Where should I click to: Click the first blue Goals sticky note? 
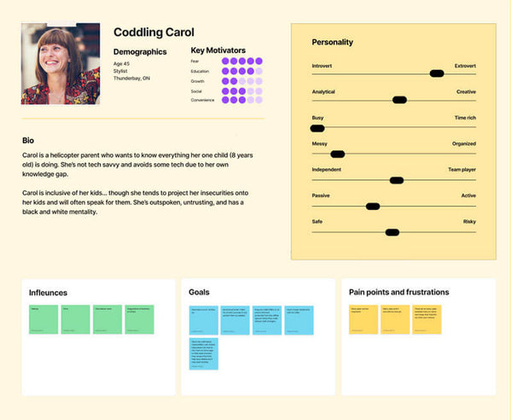click(x=203, y=318)
